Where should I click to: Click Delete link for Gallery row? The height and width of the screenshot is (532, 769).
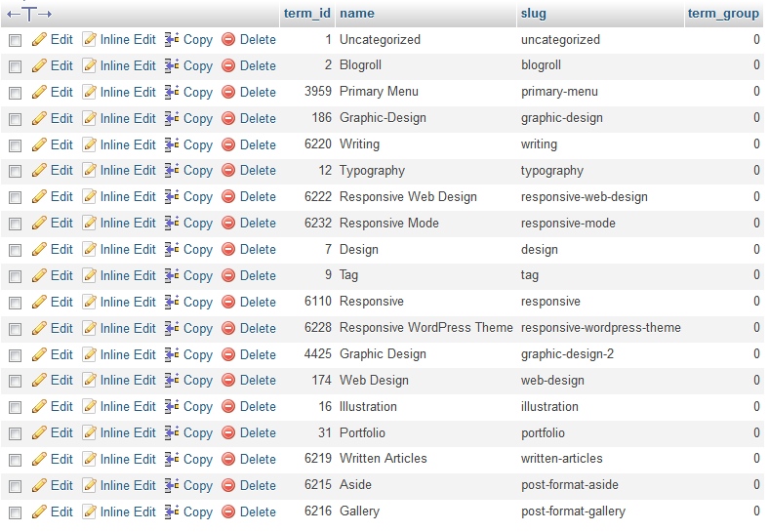(258, 512)
